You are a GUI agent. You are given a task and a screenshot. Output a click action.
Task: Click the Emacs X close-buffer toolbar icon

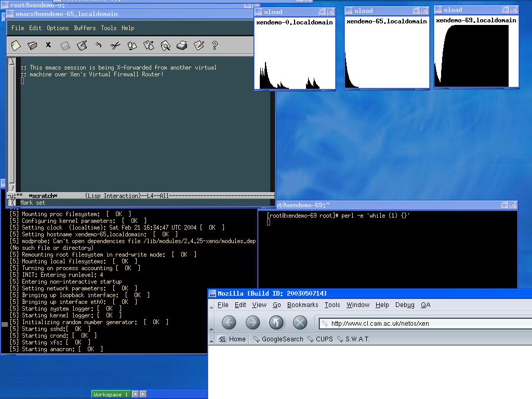[48, 45]
